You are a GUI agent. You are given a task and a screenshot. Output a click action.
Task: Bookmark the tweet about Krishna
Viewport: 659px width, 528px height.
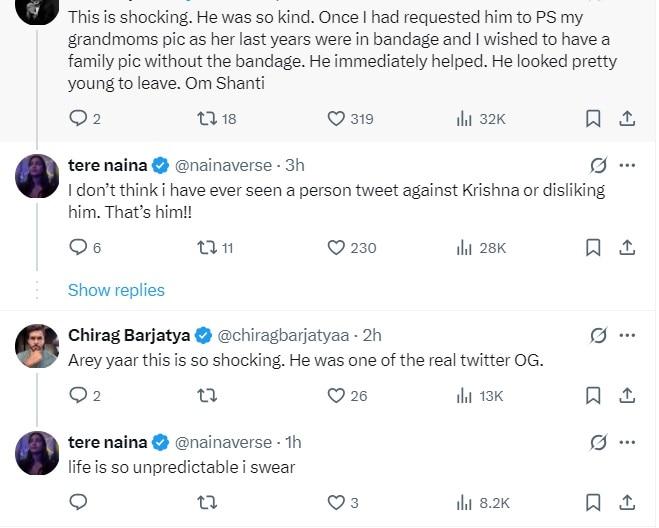pyautogui.click(x=593, y=248)
